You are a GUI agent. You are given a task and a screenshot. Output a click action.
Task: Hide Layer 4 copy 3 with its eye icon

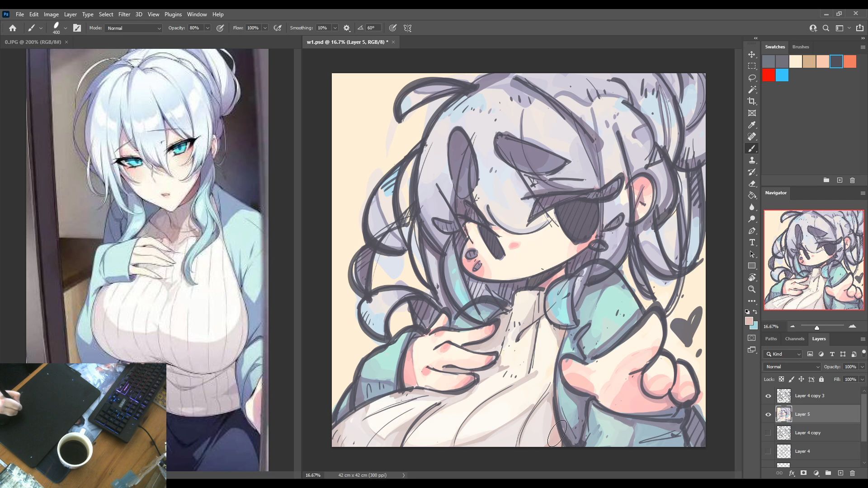pyautogui.click(x=768, y=396)
